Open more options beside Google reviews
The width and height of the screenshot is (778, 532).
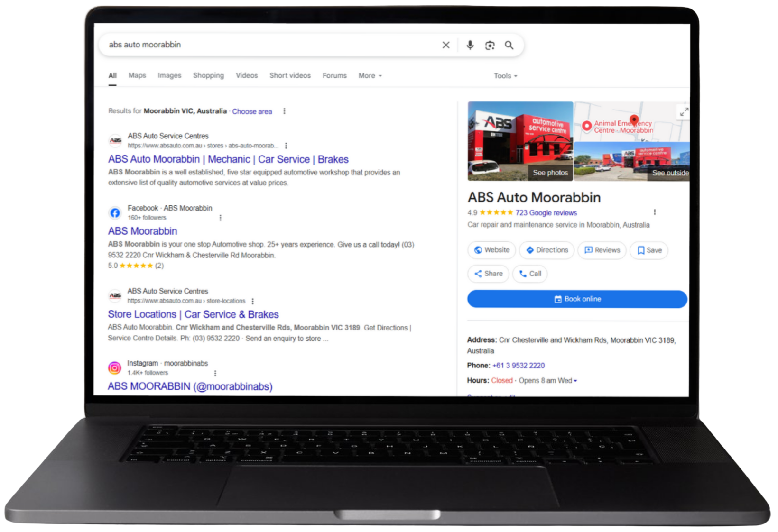click(655, 212)
